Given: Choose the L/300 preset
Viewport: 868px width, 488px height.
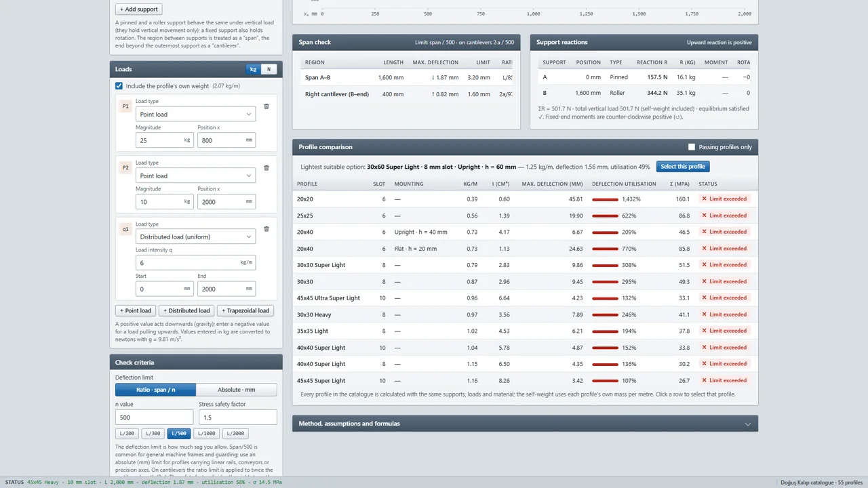Looking at the screenshot, I should coord(153,434).
